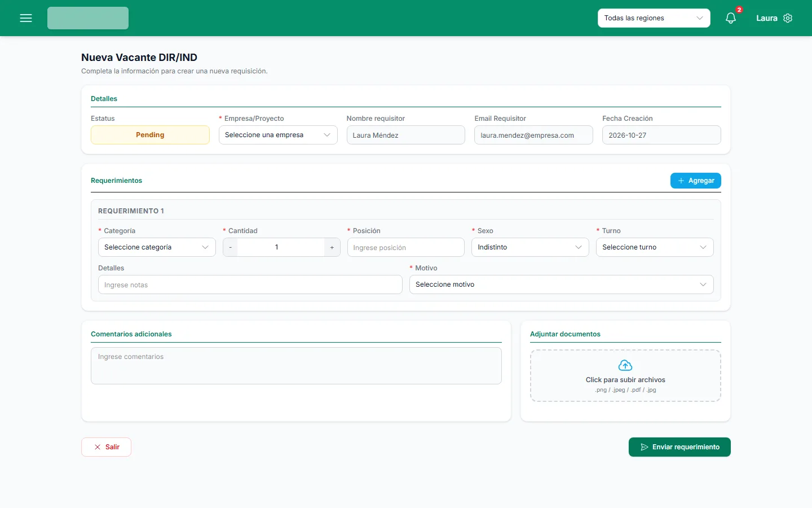
Task: Click the REQUERIMIENTO 1 heading
Action: point(131,211)
